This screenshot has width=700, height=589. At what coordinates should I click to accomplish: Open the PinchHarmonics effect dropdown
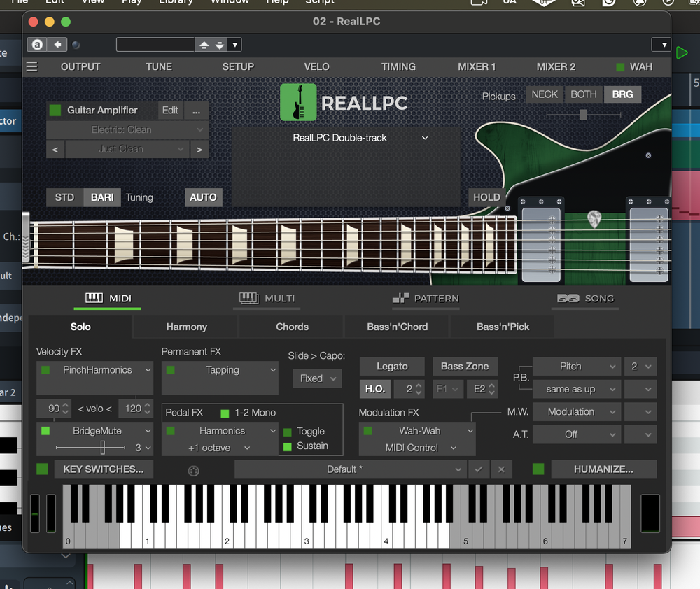pos(94,370)
